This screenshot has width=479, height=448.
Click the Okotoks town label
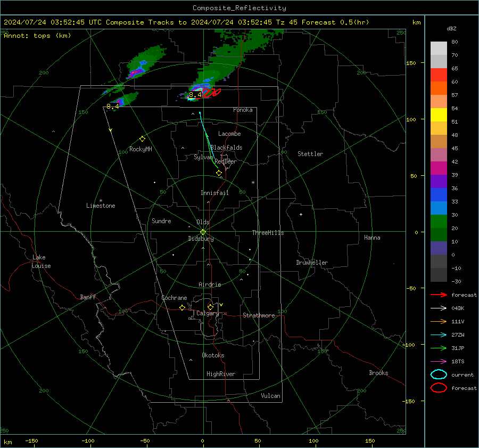pos(213,355)
